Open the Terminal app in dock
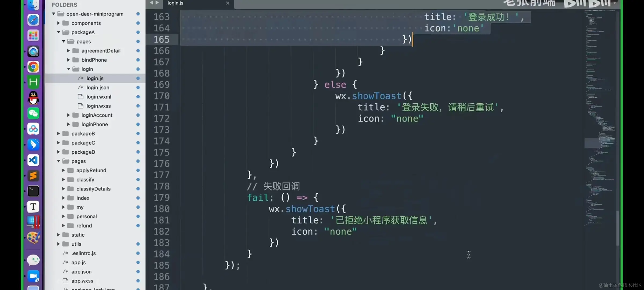 [33, 191]
